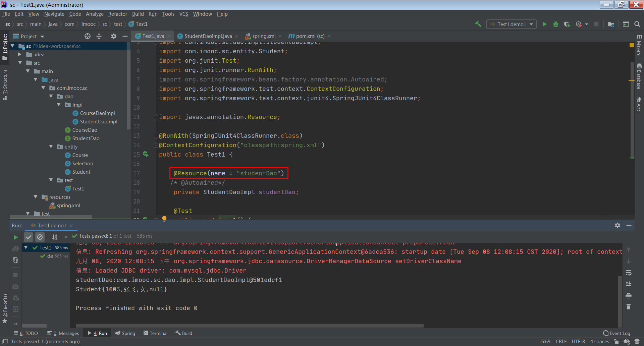644x346 pixels.
Task: Toggle soft-wrap in console output
Action: coord(629,273)
